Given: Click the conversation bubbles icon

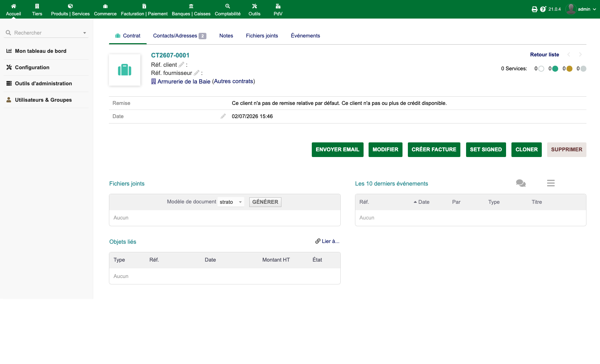Looking at the screenshot, I should (521, 183).
